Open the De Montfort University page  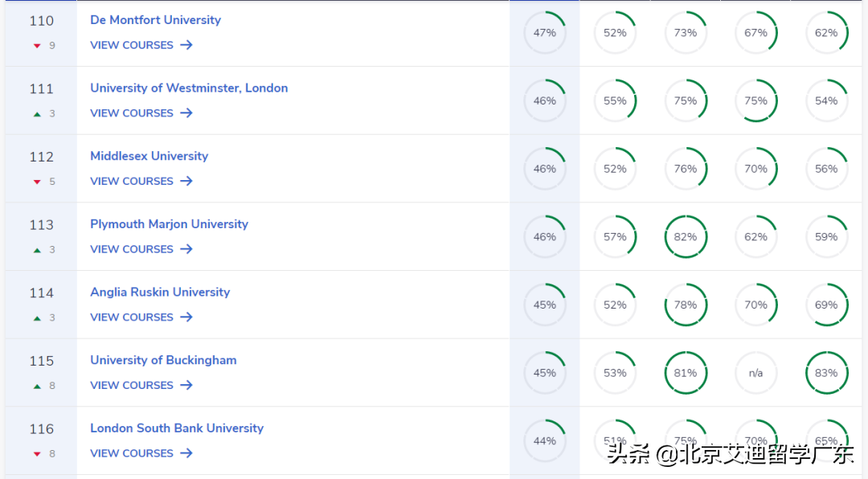[155, 19]
